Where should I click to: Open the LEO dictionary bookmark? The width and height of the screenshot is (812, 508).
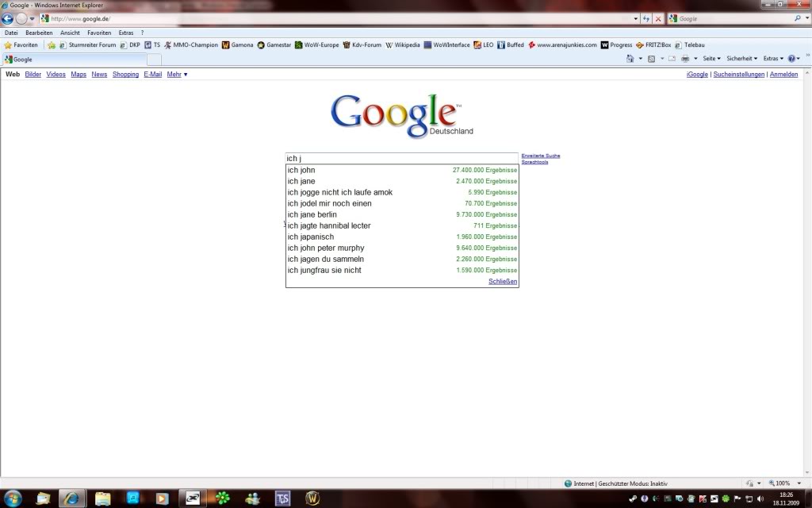tap(483, 45)
